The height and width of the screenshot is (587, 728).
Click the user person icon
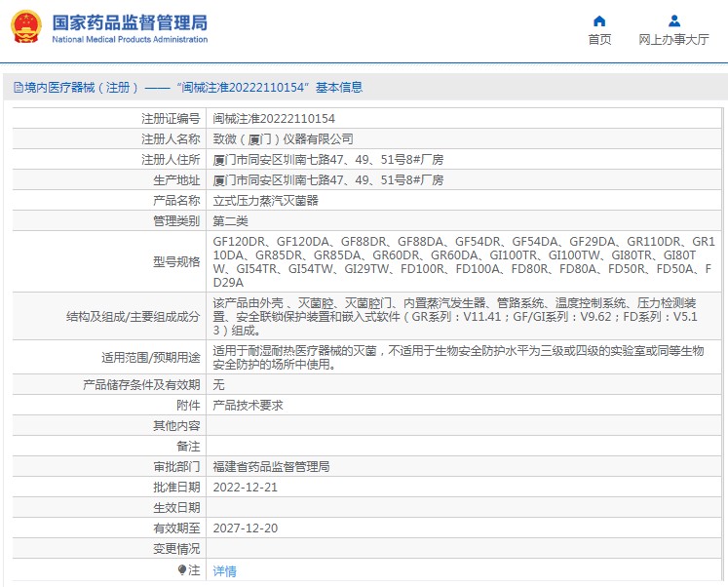674,20
